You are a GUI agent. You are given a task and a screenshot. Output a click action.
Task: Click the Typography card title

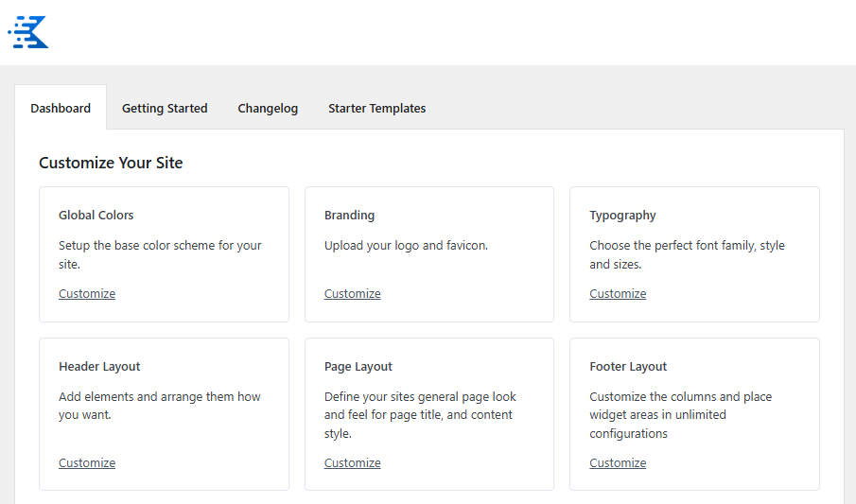pos(622,216)
